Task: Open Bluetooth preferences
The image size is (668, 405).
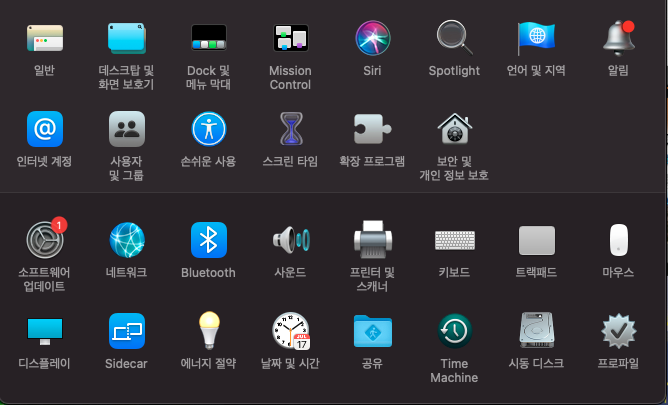Action: [209, 240]
